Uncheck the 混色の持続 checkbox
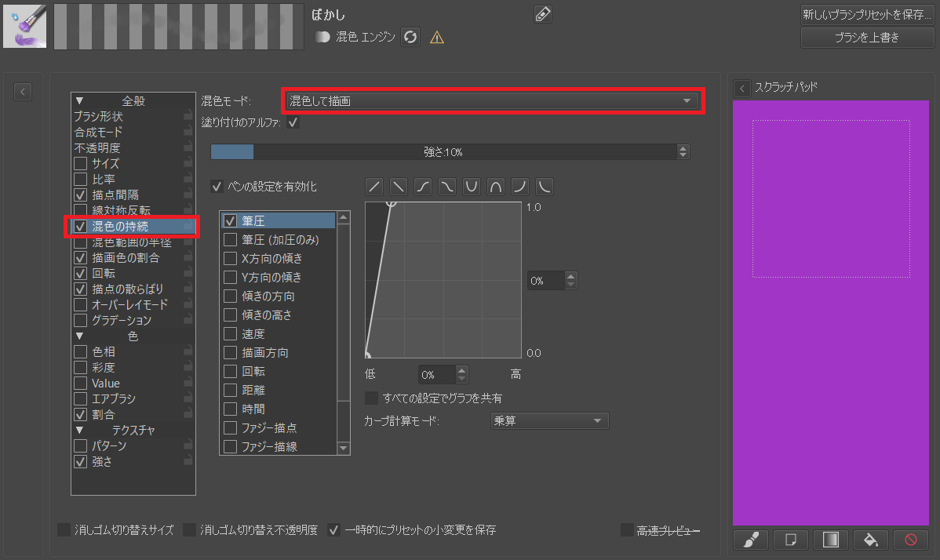Viewport: 940px width, 560px height. coord(80,227)
